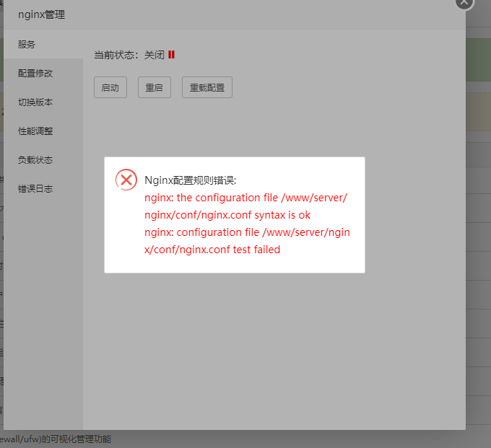Click the nginx管理 dialog title
Image resolution: width=491 pixels, height=448 pixels.
click(41, 14)
